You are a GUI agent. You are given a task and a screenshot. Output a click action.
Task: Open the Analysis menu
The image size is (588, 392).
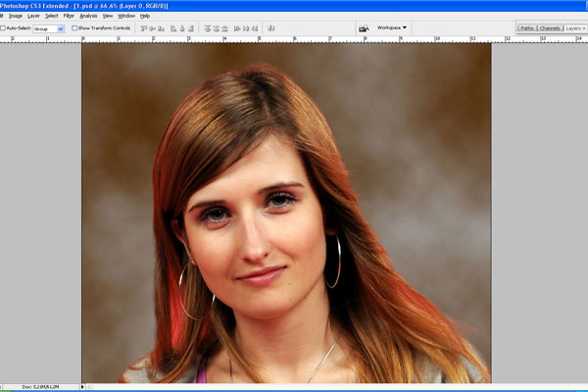pos(88,16)
